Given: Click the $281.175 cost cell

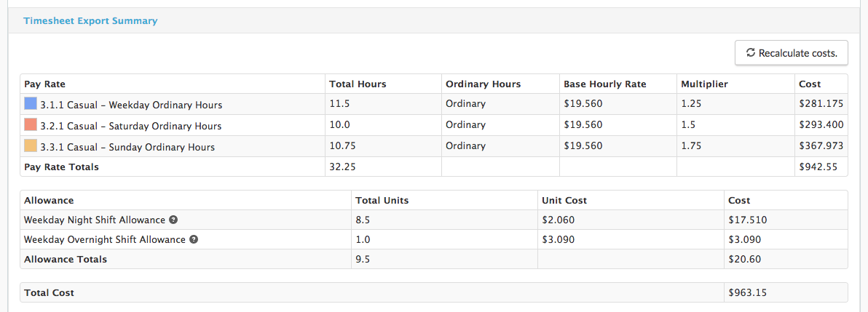Looking at the screenshot, I should [x=821, y=103].
